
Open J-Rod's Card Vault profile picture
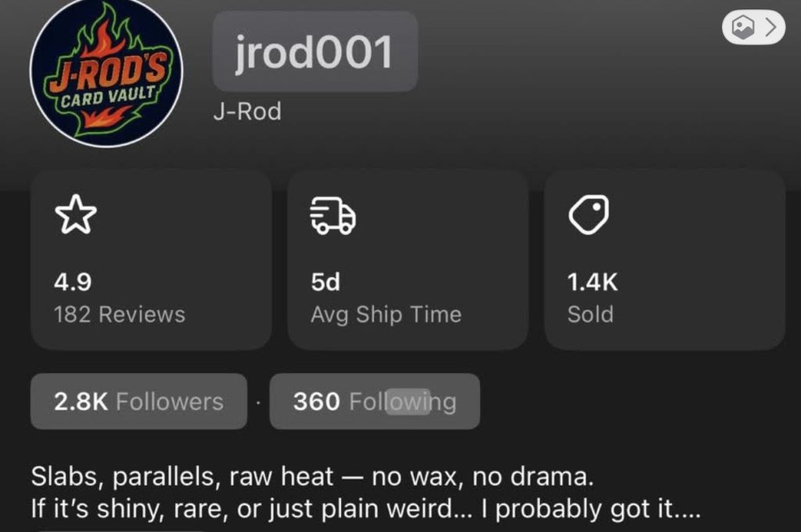(106, 71)
